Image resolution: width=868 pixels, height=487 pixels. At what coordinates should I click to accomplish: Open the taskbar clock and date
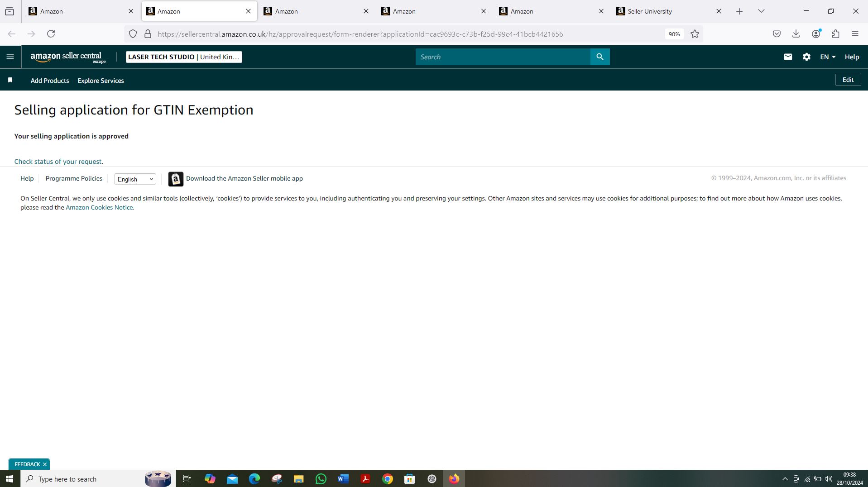point(849,479)
